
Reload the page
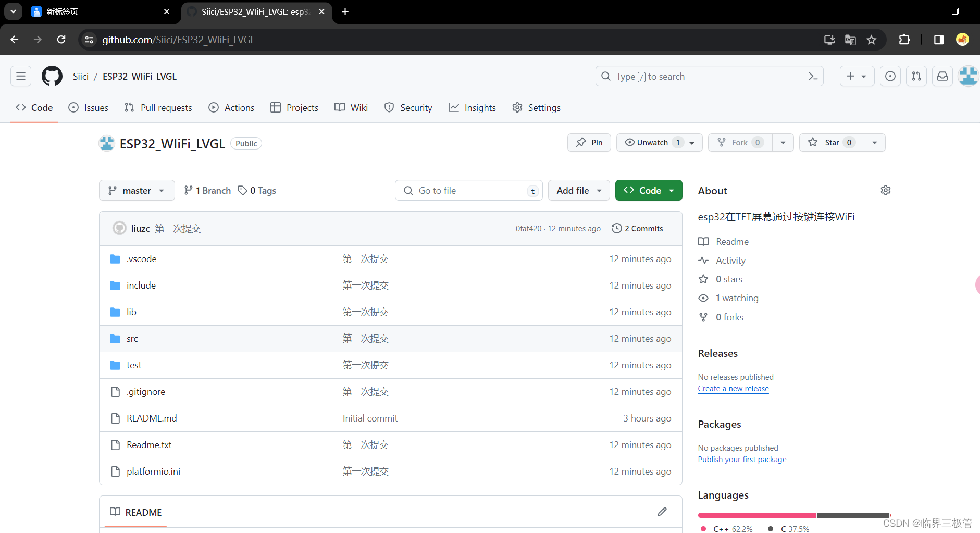point(61,40)
